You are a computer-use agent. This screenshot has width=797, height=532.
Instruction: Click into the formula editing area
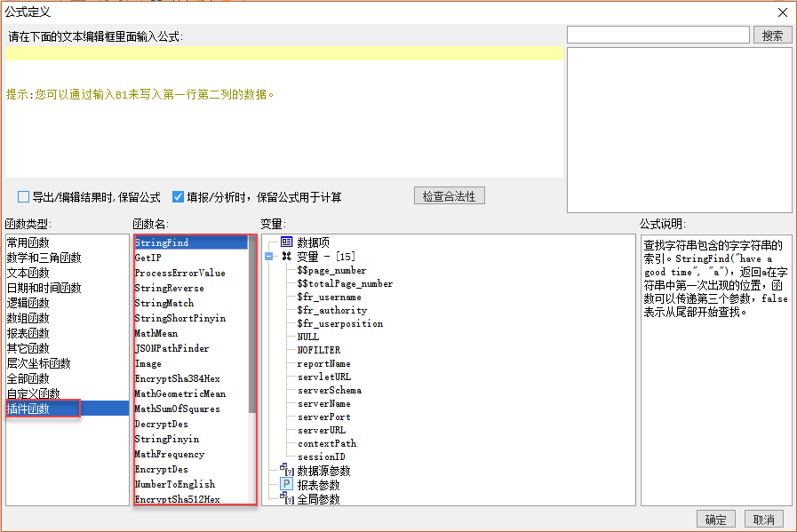pos(284,112)
